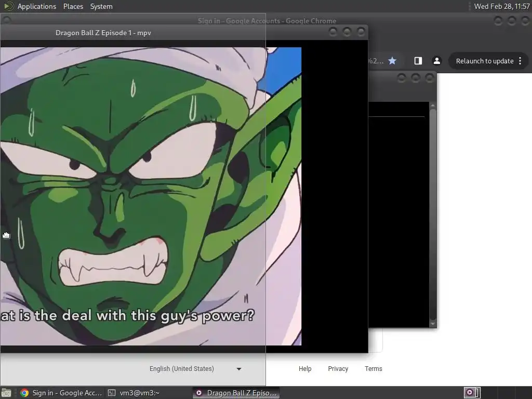
Task: Open the Chrome profile avatar icon
Action: pos(436,61)
